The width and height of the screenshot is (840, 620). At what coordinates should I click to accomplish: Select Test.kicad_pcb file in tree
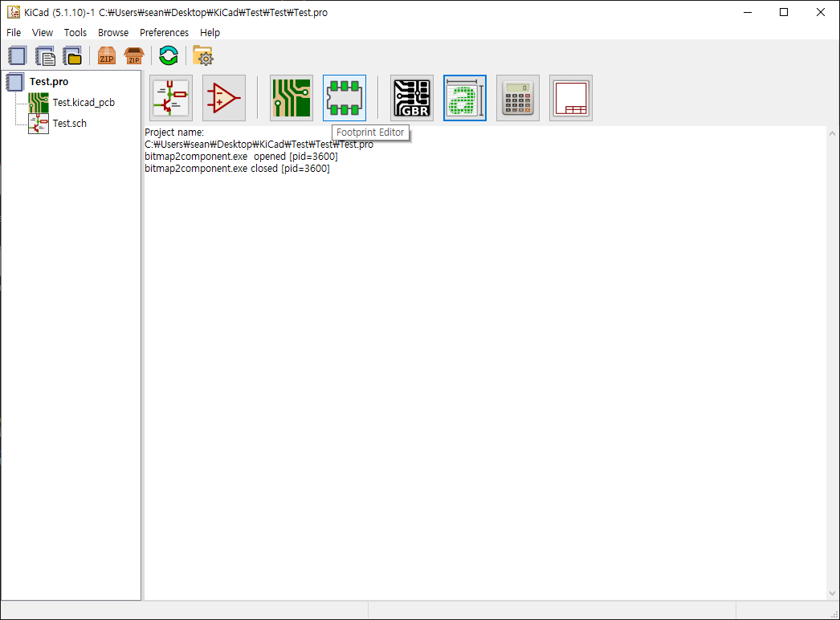[84, 102]
